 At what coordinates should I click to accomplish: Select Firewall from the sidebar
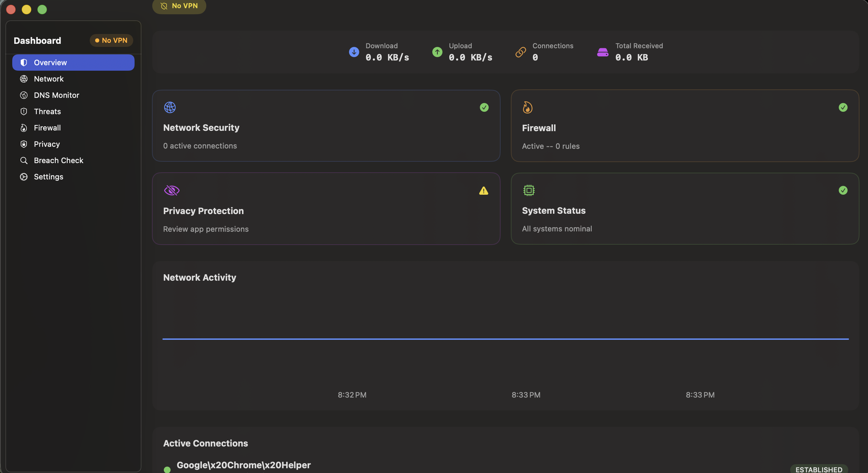click(73, 128)
